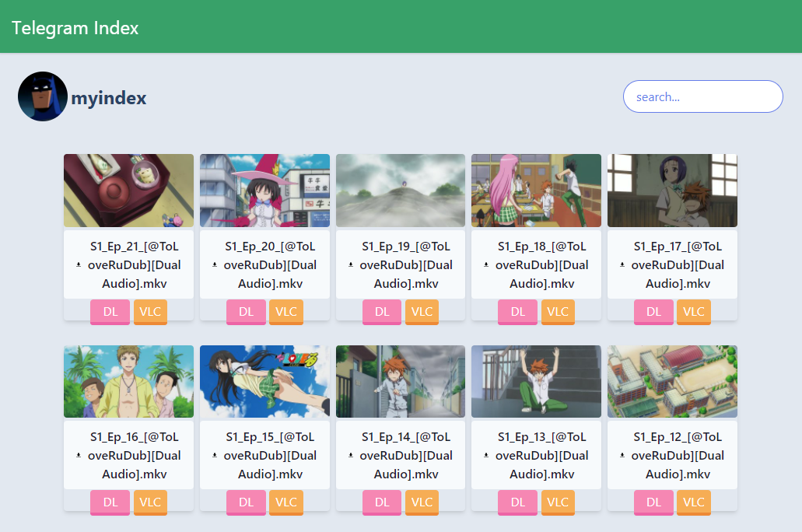Click DL button for S1_Ep_21
The height and width of the screenshot is (532, 802).
click(x=110, y=312)
